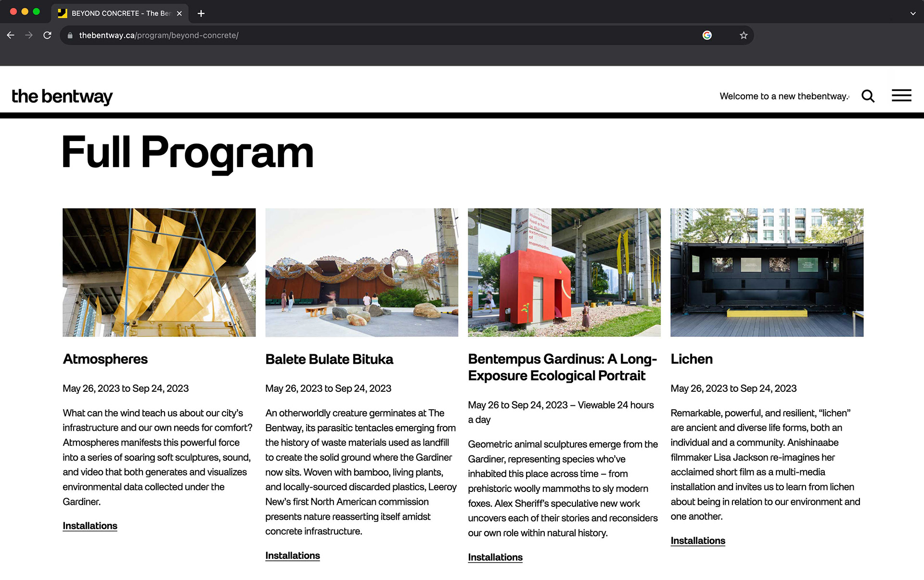Open the Bentempus Gardinus title link
The width and height of the screenshot is (924, 580).
coord(562,367)
